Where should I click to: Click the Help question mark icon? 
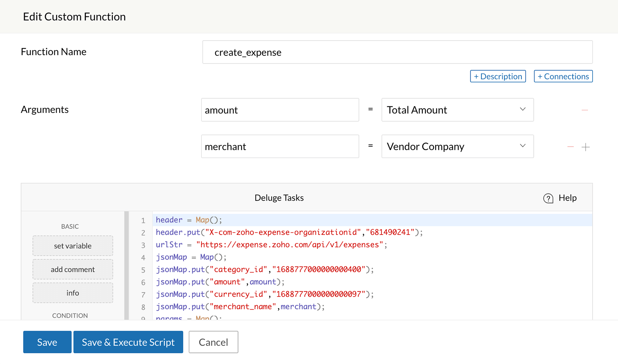(x=548, y=198)
